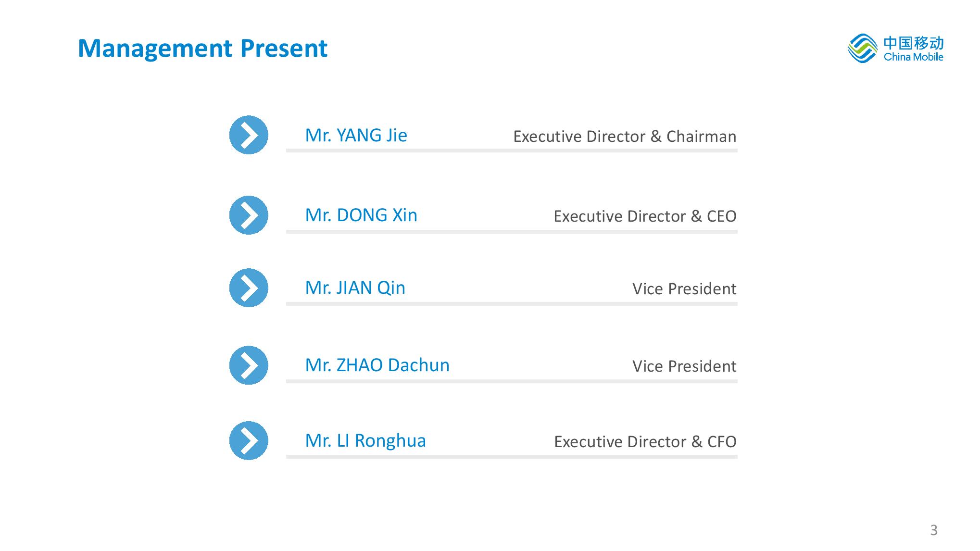The image size is (980, 551).
Task: Click the chevron icon beside Mr. JIAN Qin
Action: tap(249, 288)
